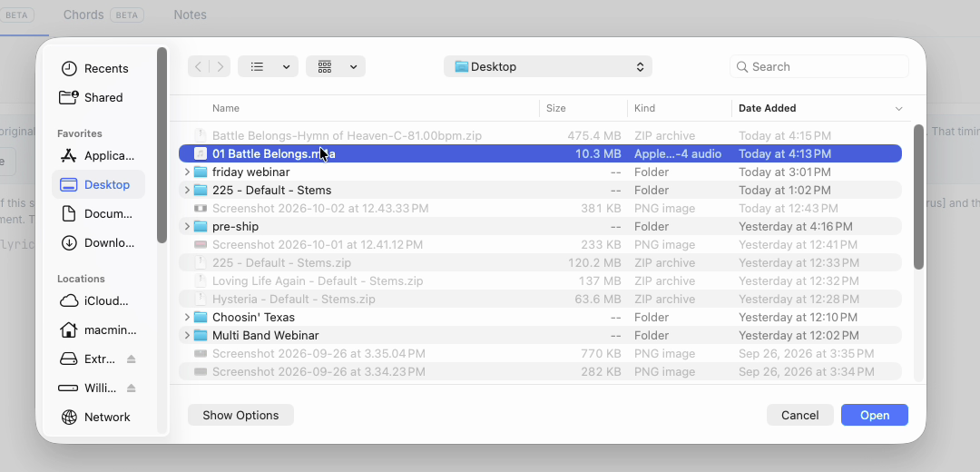Viewport: 980px width, 472px height.
Task: Open Downloads folder in sidebar
Action: pos(97,242)
